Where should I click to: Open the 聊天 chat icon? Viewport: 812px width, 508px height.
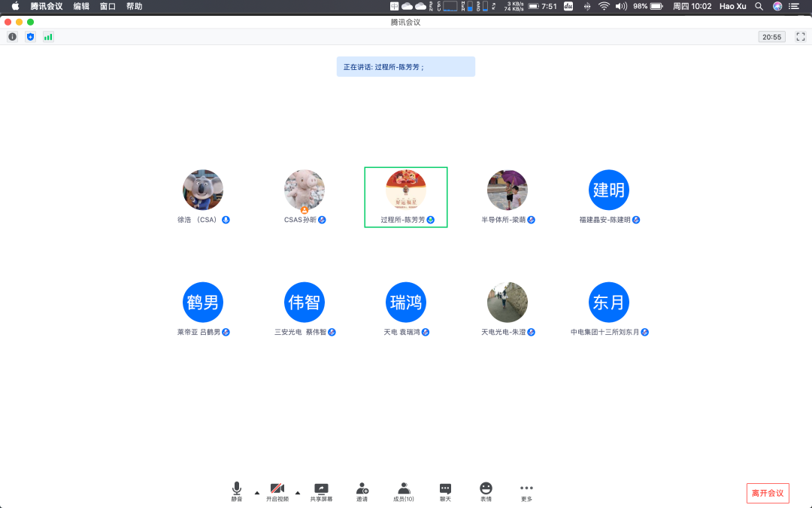tap(445, 491)
